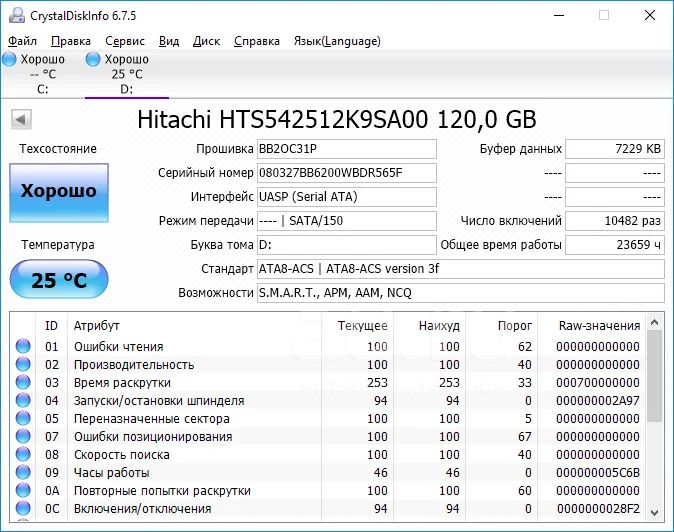Click the status icon for drive D:
This screenshot has height=532, width=674.
pyautogui.click(x=92, y=59)
